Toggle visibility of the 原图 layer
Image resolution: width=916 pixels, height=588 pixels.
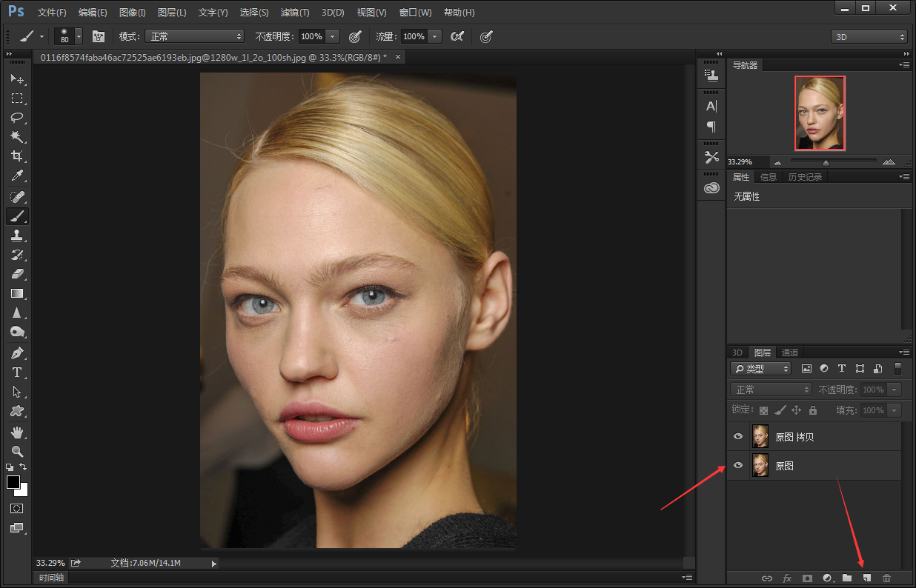[x=737, y=466]
